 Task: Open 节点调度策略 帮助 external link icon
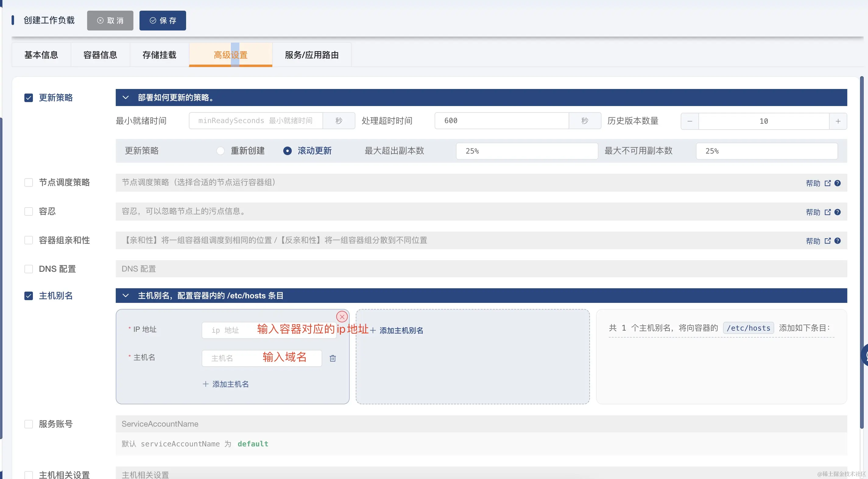click(828, 183)
